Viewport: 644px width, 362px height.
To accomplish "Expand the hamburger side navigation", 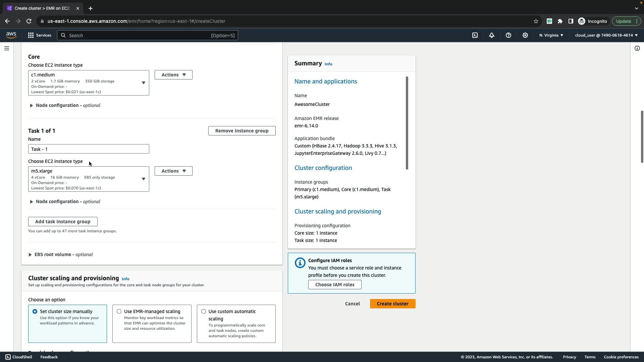I will 6,48.
